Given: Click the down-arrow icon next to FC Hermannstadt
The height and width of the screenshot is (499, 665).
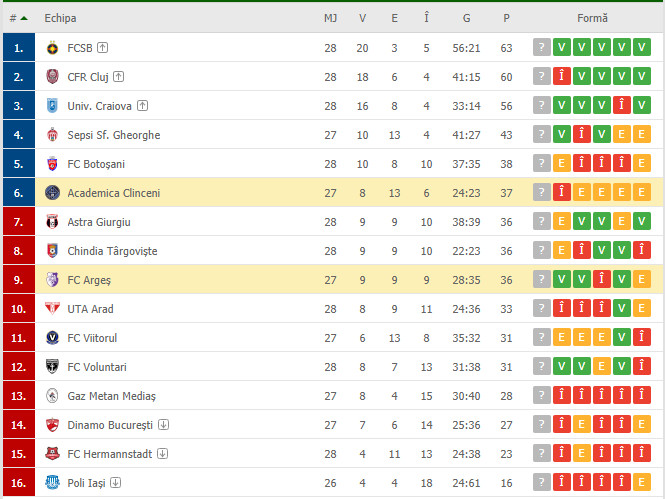Looking at the screenshot, I should 162,454.
